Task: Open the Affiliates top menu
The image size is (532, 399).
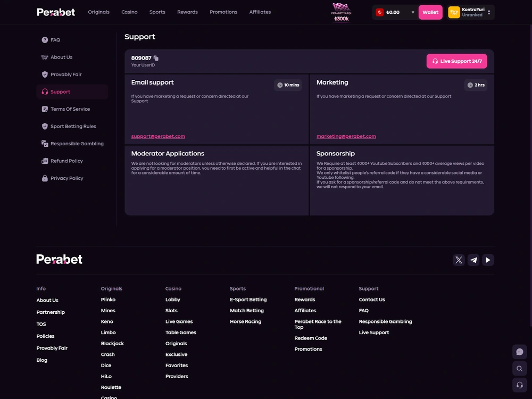Action: coord(260,12)
